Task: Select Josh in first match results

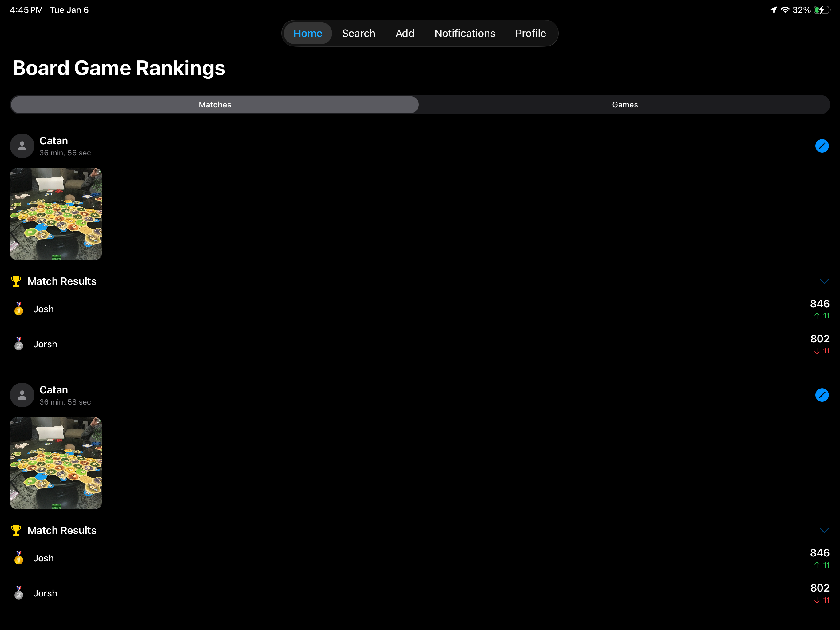Action: 44,309
